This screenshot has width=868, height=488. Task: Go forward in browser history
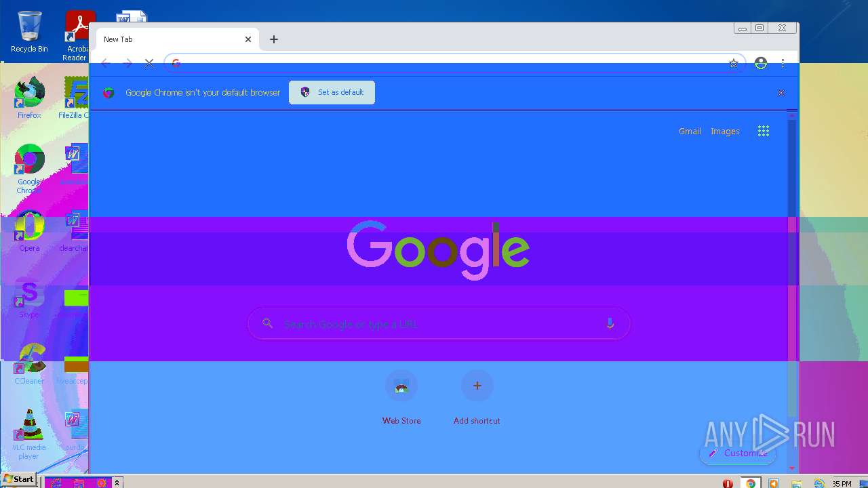coord(127,63)
